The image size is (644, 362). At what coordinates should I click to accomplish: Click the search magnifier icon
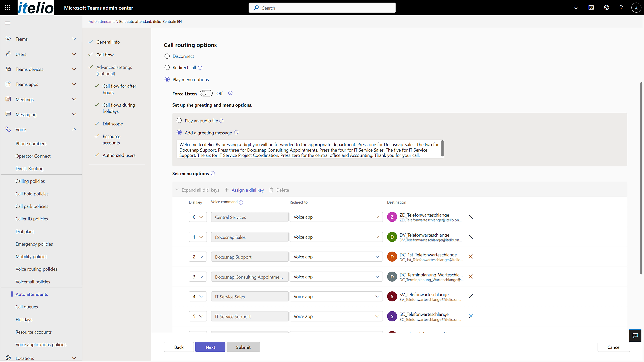click(256, 8)
